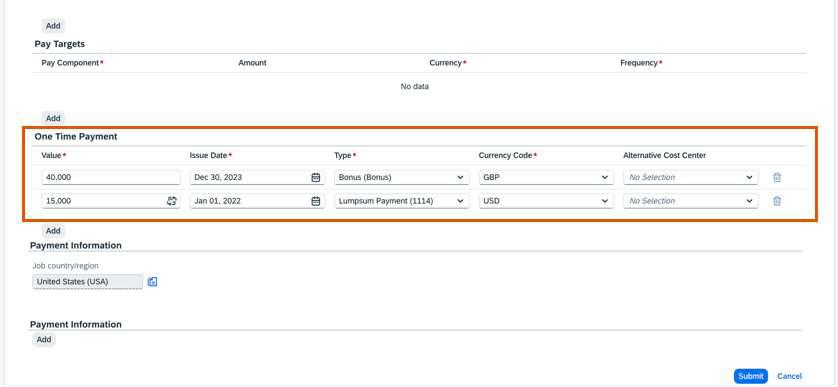838x387 pixels.
Task: Click the Jan 01, 2022 issue date field
Action: pos(257,201)
